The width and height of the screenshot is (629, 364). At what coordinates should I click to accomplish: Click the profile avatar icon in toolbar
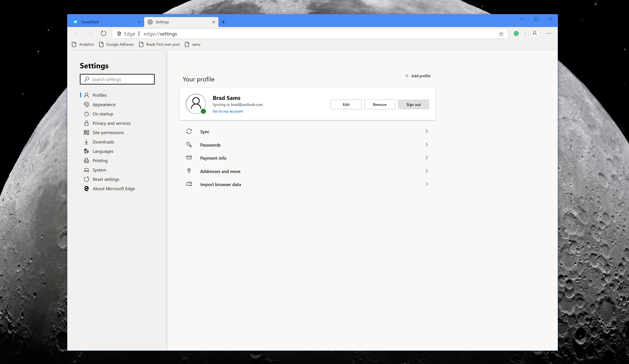point(534,33)
